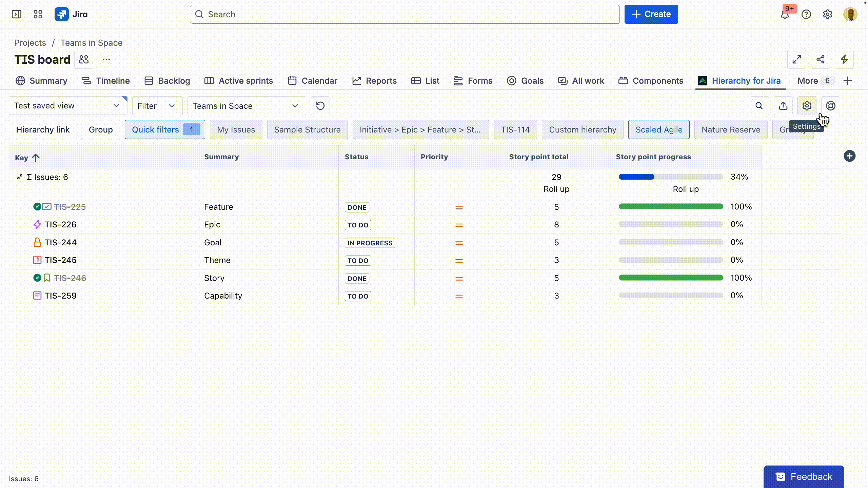Click the share icon
The image size is (868, 488).
(821, 60)
